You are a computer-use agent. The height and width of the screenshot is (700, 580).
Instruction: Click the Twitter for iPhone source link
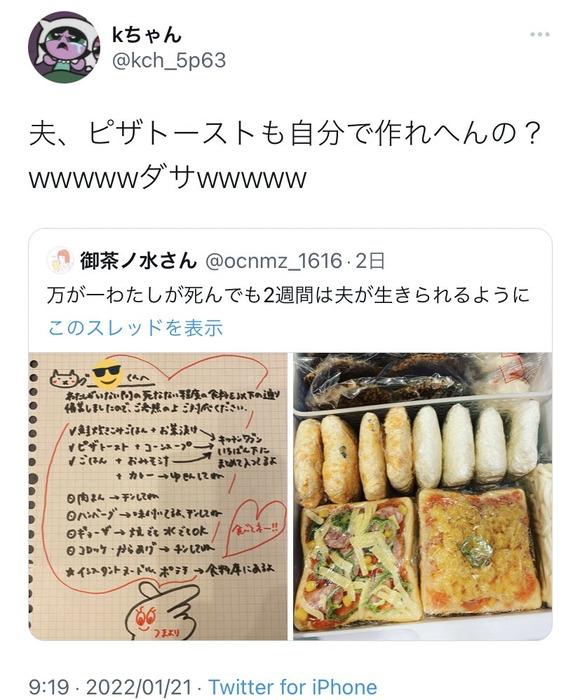(293, 686)
